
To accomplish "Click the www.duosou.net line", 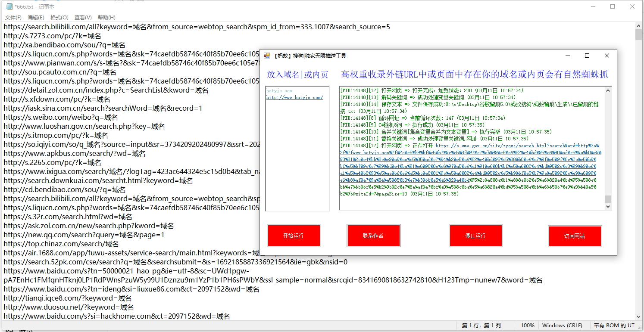I will [69, 307].
